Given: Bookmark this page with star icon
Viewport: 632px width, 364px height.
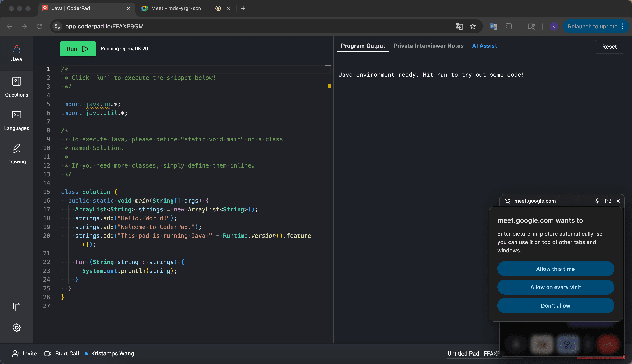Looking at the screenshot, I should pyautogui.click(x=473, y=27).
